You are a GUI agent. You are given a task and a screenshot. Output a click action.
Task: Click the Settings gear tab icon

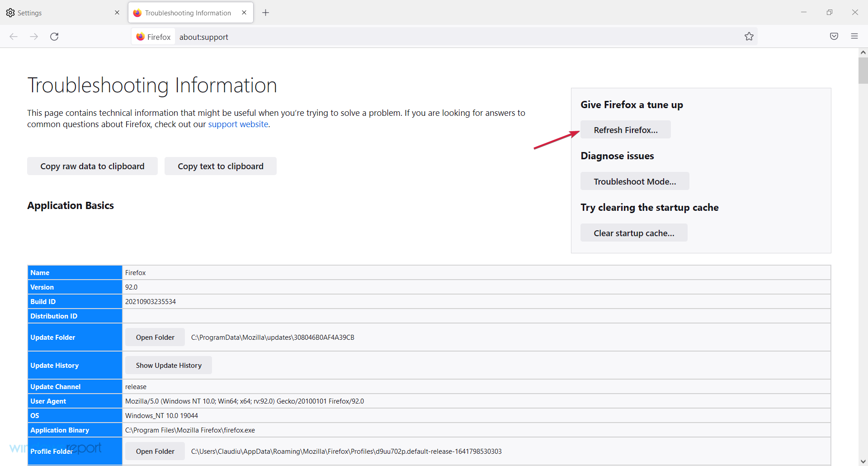click(10, 13)
